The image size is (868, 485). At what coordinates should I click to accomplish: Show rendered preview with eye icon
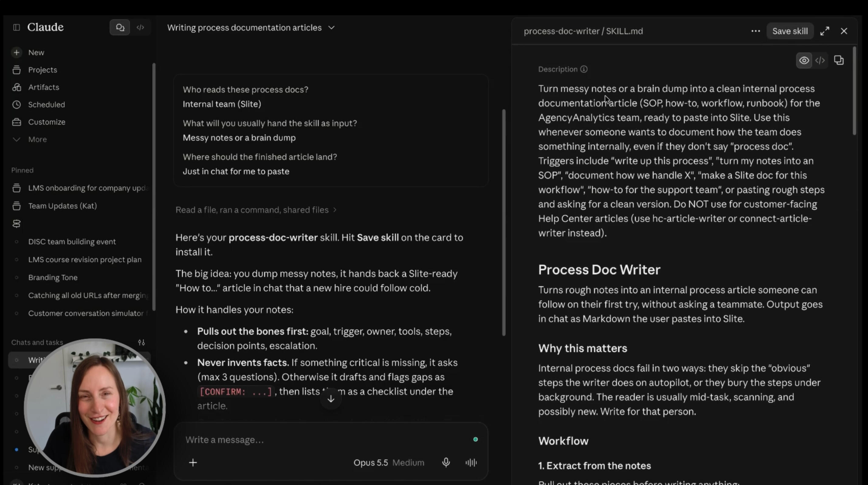pos(804,60)
